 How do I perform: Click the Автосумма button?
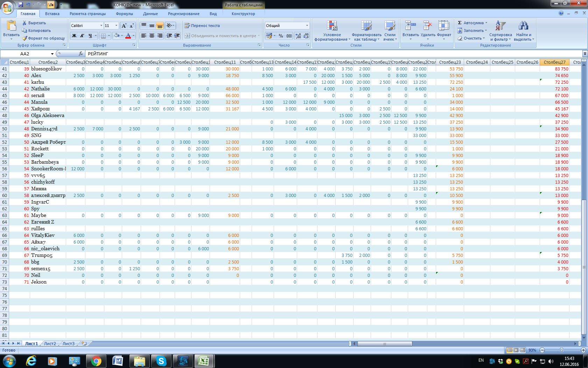pyautogui.click(x=472, y=23)
